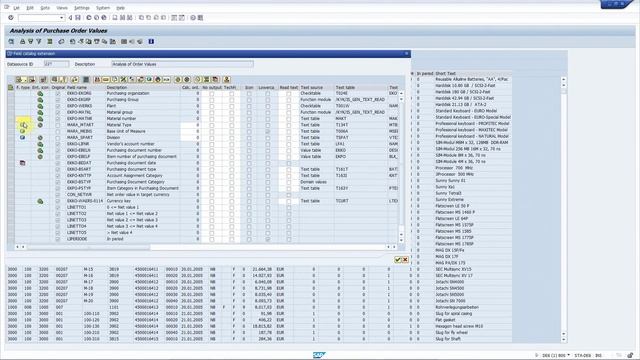Open the system info dropdown in the status bar
This screenshot has height=360, width=640.
click(568, 356)
